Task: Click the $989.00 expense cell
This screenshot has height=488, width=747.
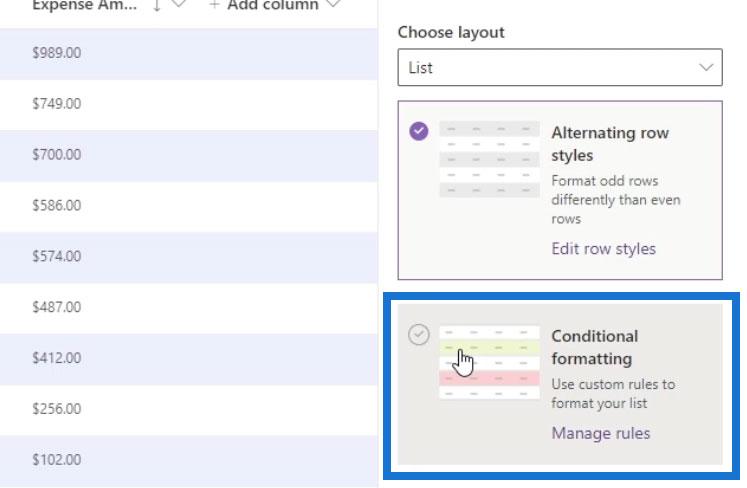Action: pyautogui.click(x=57, y=53)
